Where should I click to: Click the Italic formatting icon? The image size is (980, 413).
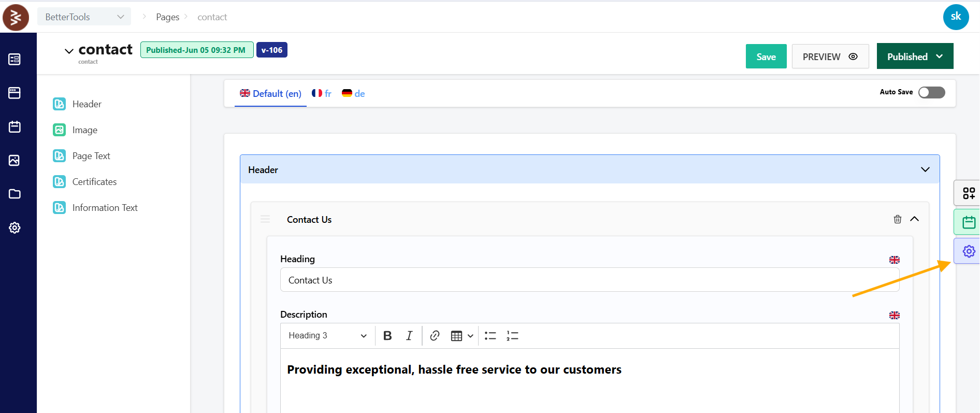[409, 336]
